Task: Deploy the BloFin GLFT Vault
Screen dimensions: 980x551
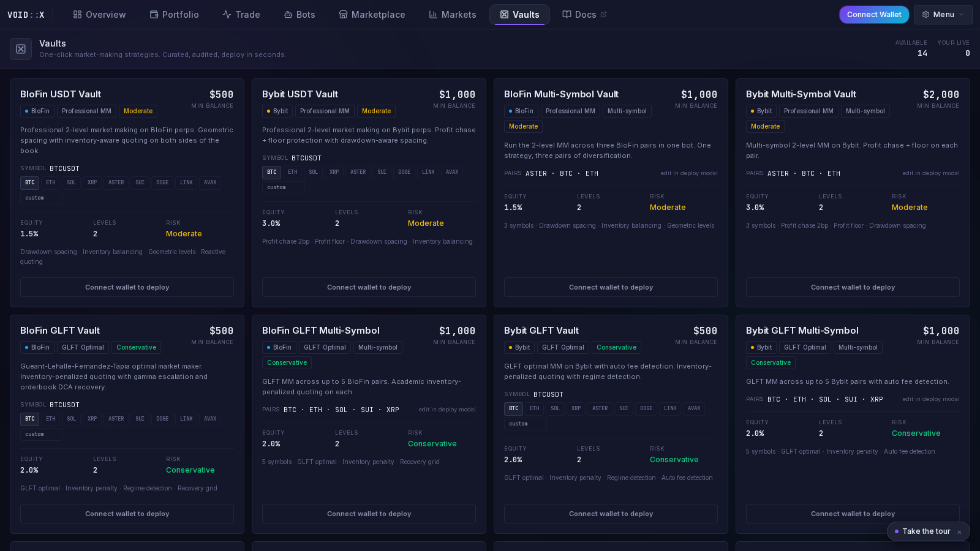Action: coord(127,514)
